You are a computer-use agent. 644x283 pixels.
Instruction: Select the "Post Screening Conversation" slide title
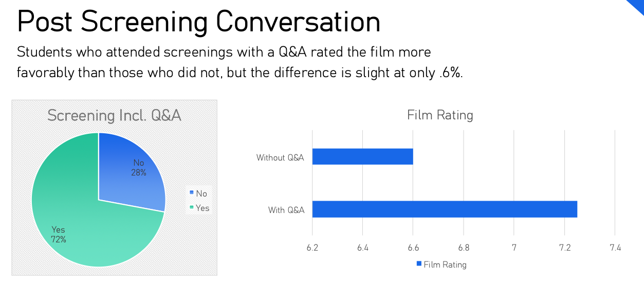pos(198,22)
